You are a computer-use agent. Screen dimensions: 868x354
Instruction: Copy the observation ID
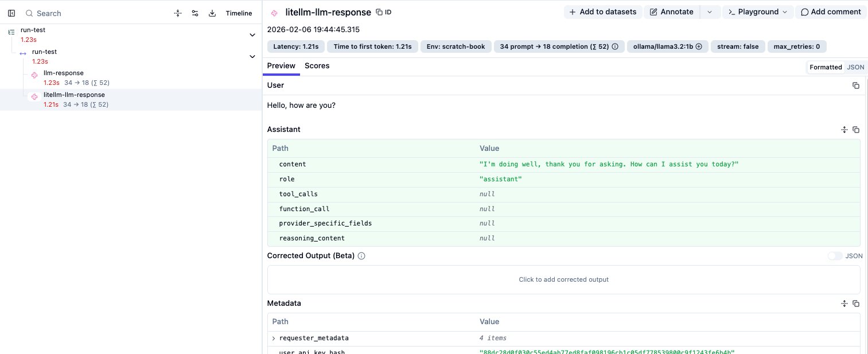click(384, 12)
